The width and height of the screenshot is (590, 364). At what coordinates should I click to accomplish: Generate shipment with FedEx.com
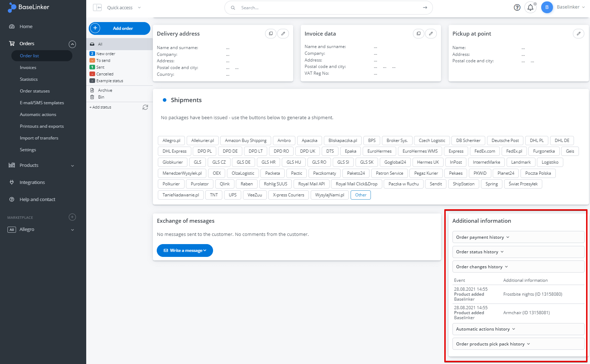click(x=485, y=151)
